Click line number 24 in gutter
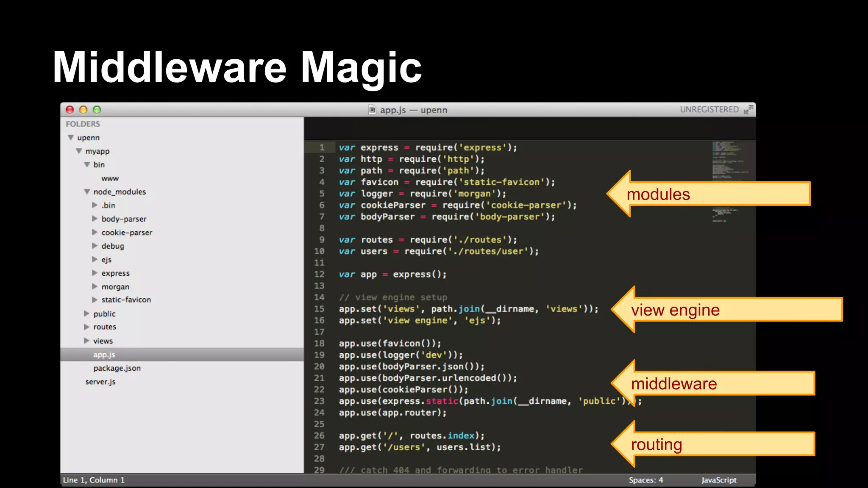This screenshot has width=868, height=488. [x=319, y=413]
